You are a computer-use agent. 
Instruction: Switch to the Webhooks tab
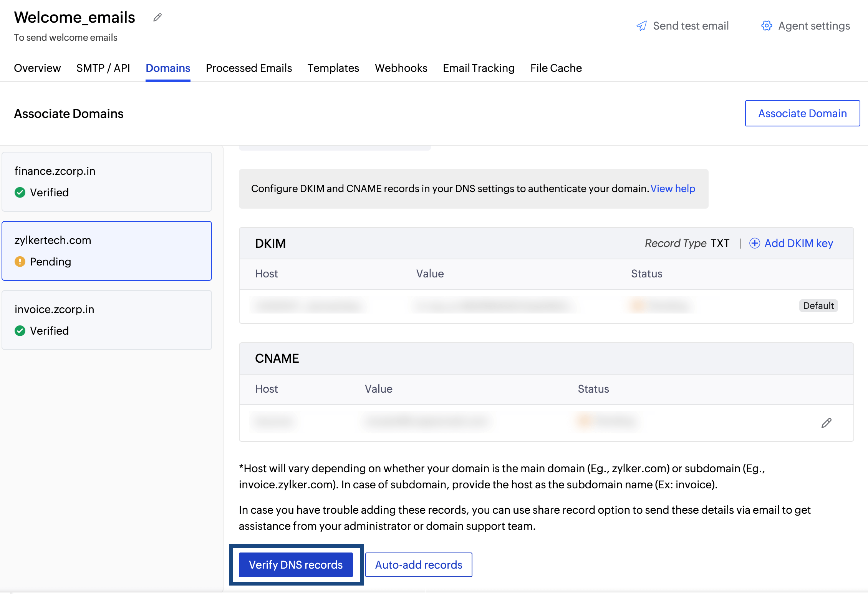pos(401,68)
